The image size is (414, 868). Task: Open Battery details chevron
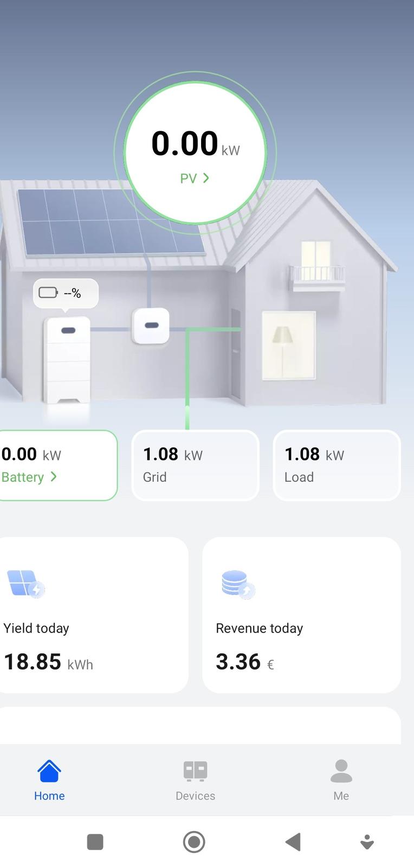click(53, 477)
